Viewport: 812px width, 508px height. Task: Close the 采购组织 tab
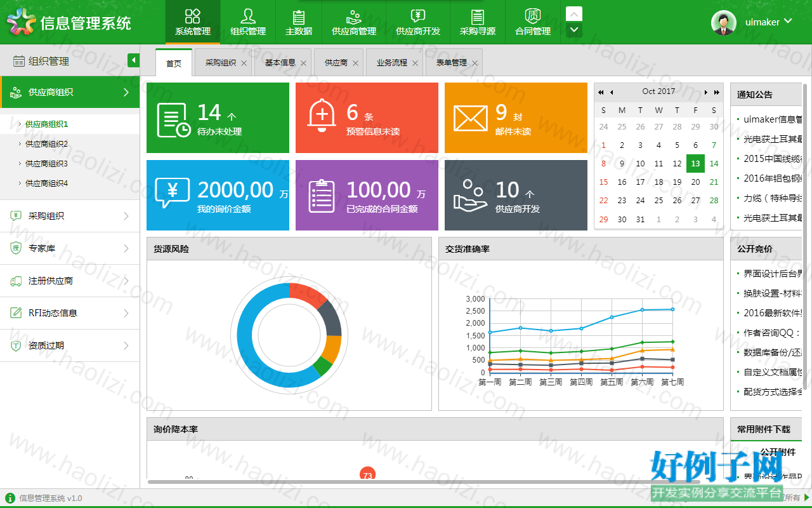pyautogui.click(x=244, y=63)
